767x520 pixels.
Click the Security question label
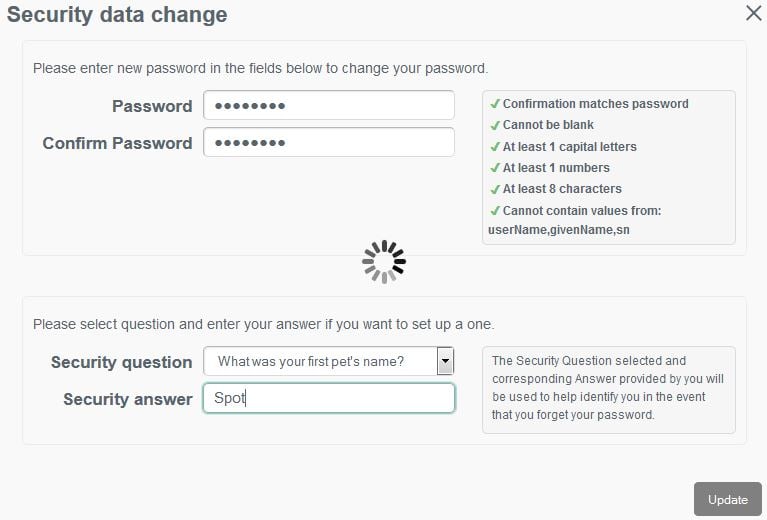click(121, 362)
